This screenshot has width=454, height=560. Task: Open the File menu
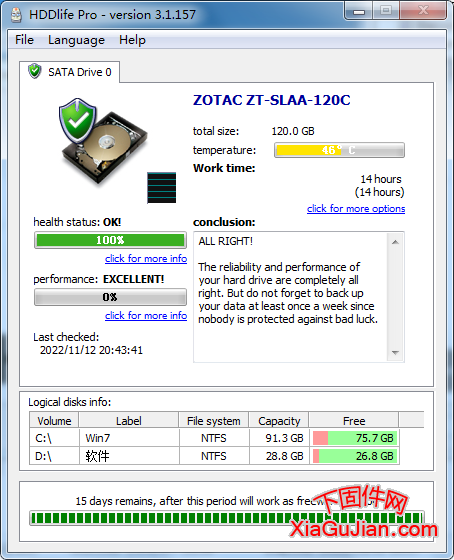coord(24,40)
